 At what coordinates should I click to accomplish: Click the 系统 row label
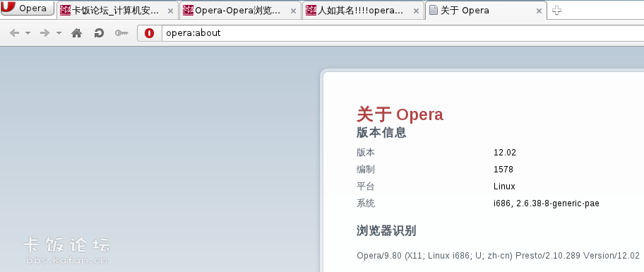click(x=366, y=203)
